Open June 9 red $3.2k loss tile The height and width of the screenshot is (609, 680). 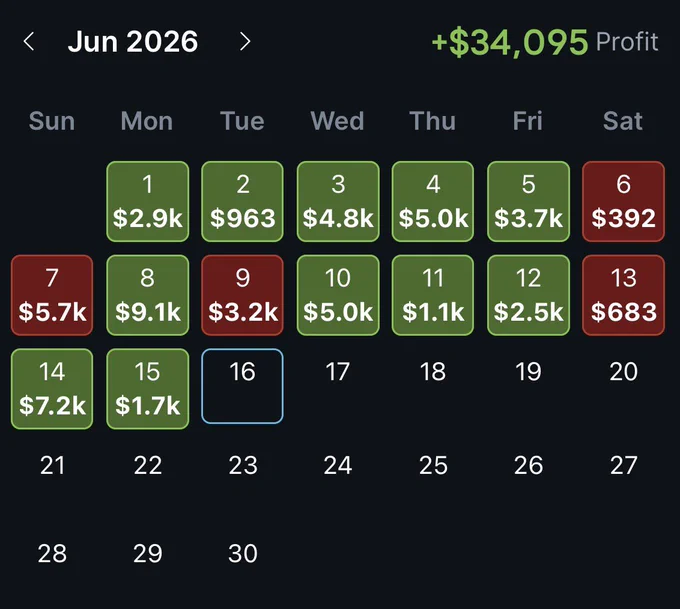[242, 295]
